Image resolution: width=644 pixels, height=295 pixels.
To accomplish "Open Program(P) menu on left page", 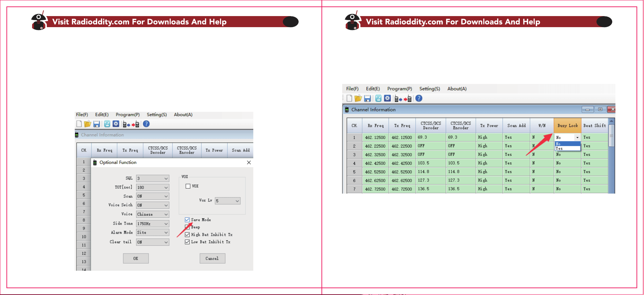I will point(128,115).
